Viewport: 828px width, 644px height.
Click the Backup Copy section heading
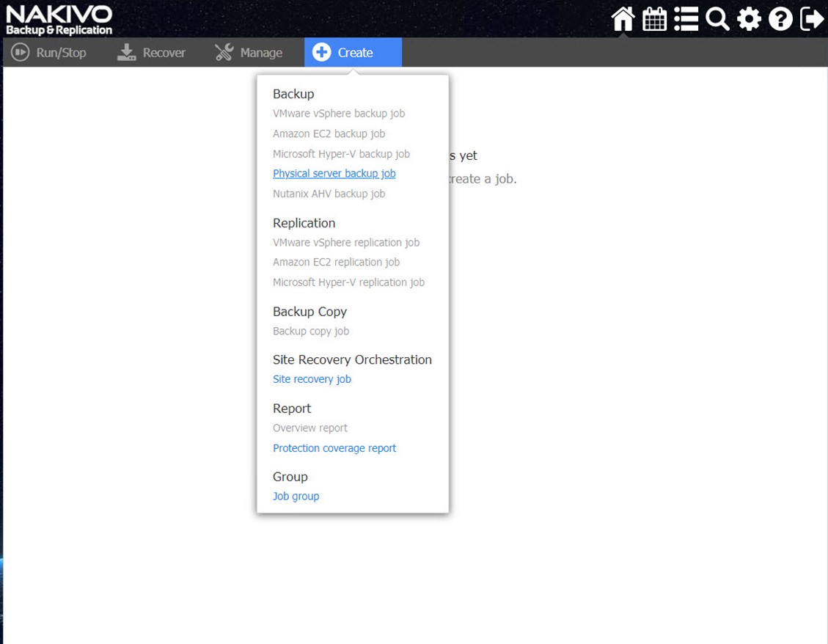click(310, 312)
